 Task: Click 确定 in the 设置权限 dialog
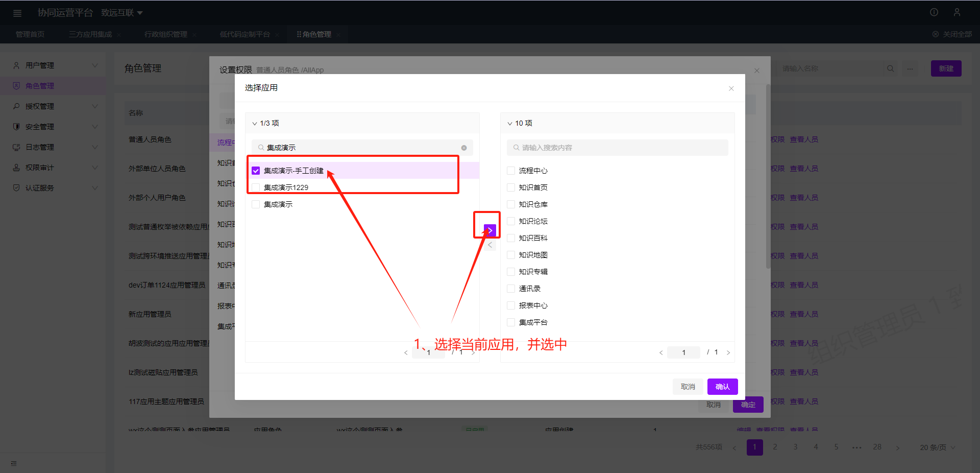tap(748, 405)
